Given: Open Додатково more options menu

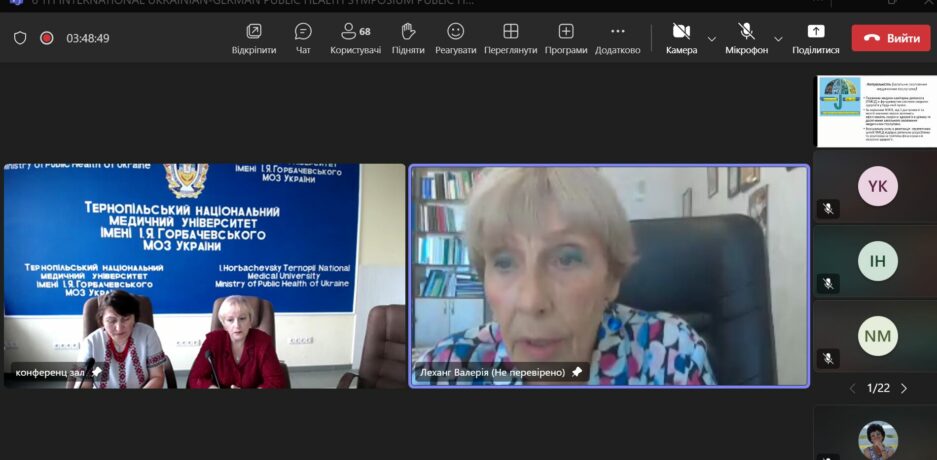Looking at the screenshot, I should point(617,38).
